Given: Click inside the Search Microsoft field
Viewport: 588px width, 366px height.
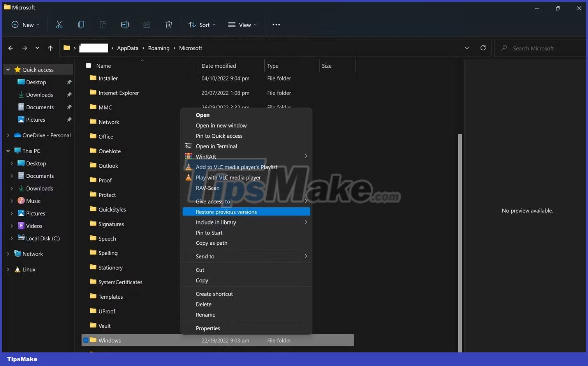Looking at the screenshot, I should point(539,48).
